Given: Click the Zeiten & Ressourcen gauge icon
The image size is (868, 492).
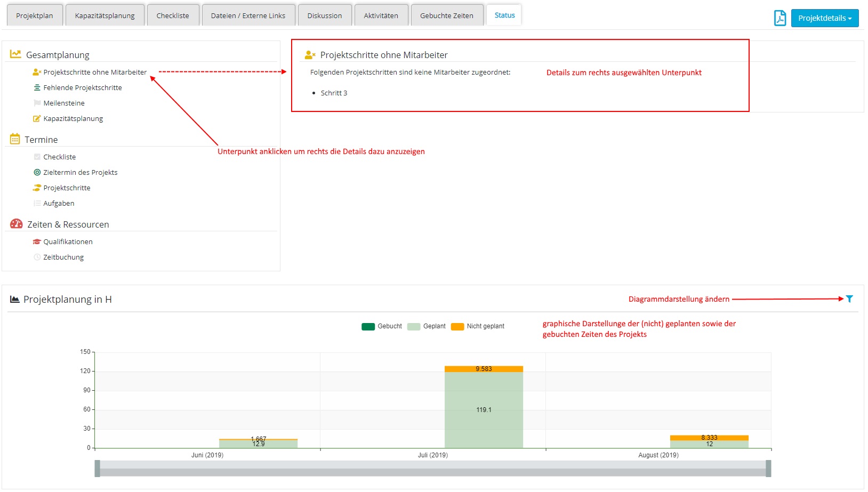Looking at the screenshot, I should pos(17,224).
